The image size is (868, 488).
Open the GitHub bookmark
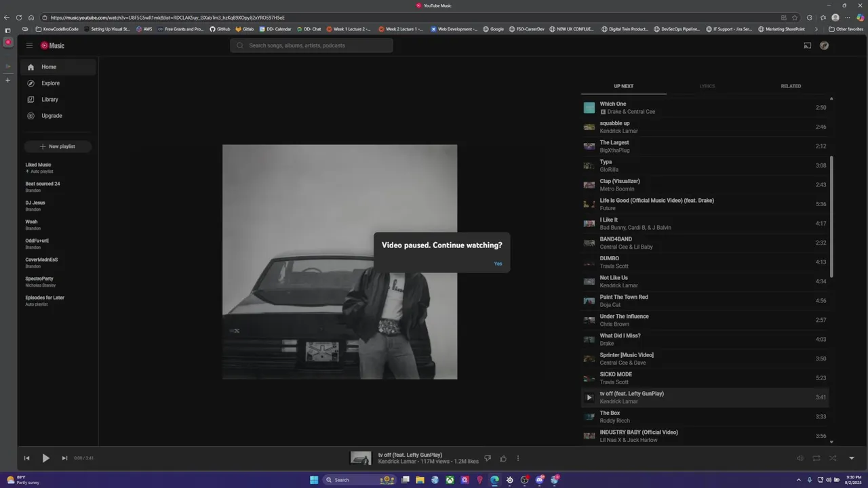click(220, 29)
